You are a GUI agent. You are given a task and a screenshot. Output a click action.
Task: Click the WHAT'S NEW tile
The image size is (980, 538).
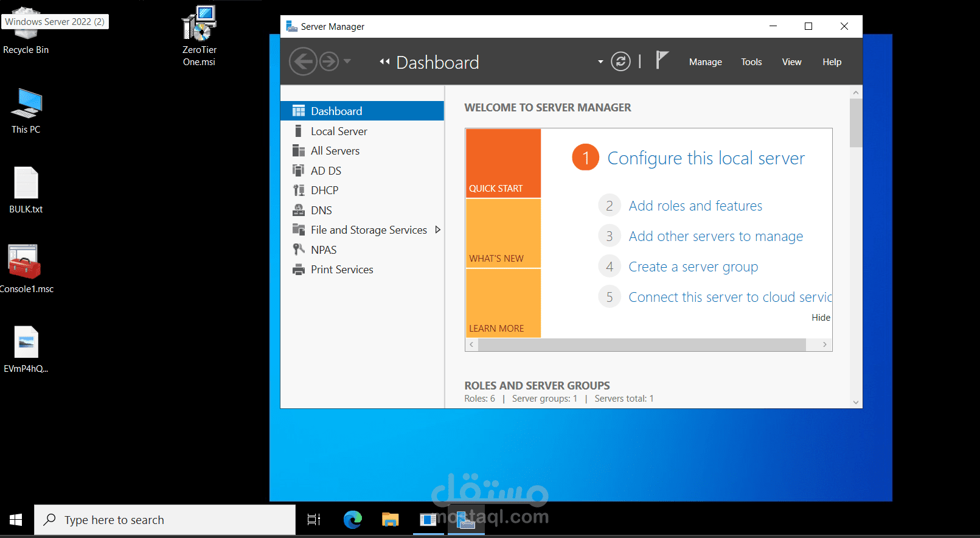pos(503,233)
